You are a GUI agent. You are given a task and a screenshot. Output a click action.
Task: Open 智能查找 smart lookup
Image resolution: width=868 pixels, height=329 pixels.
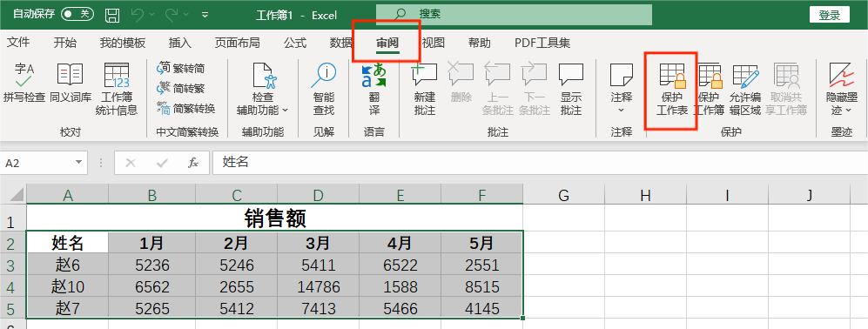(324, 89)
